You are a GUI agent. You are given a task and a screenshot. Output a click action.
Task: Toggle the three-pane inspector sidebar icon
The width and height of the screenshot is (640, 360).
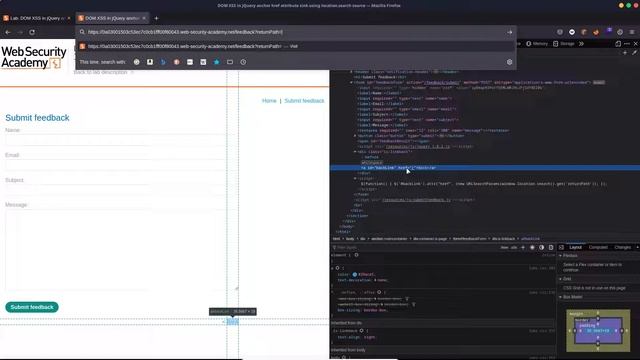[x=561, y=247]
